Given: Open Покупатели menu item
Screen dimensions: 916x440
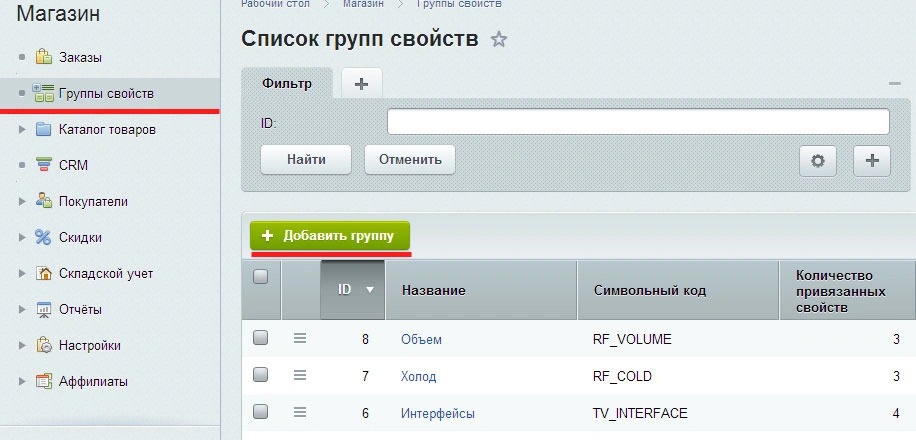Looking at the screenshot, I should (93, 202).
